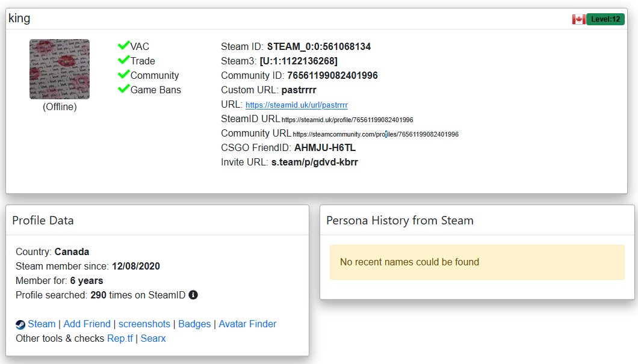The height and width of the screenshot is (364, 638).
Task: Click the Steam logo icon in links row
Action: [x=20, y=324]
